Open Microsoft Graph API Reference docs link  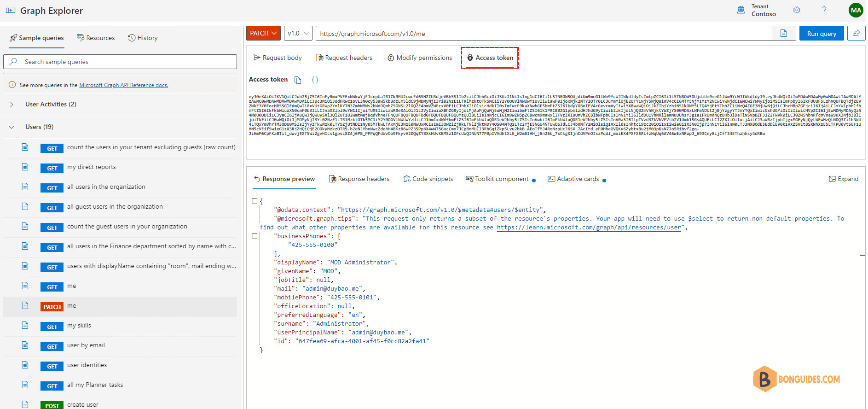pyautogui.click(x=124, y=85)
